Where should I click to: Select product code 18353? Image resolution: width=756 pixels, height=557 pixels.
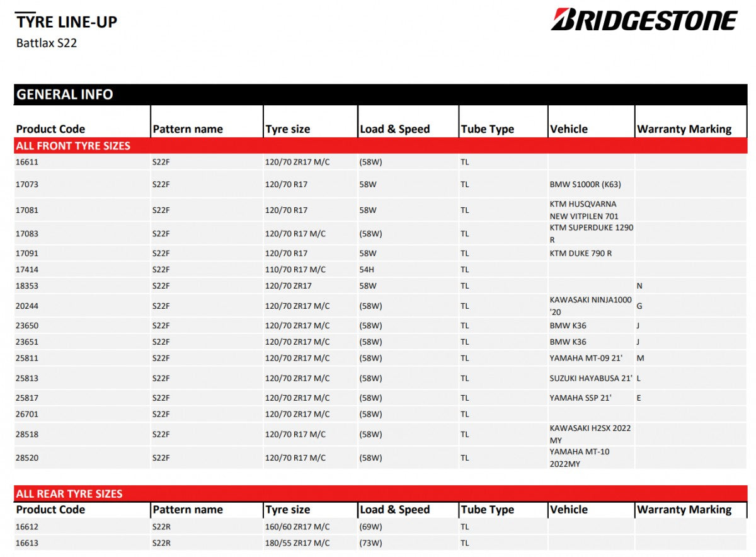point(27,286)
